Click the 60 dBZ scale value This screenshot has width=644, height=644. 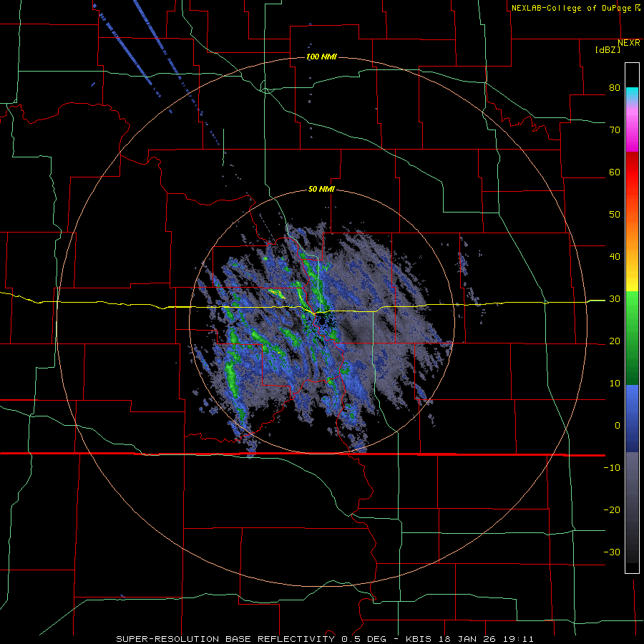click(615, 172)
